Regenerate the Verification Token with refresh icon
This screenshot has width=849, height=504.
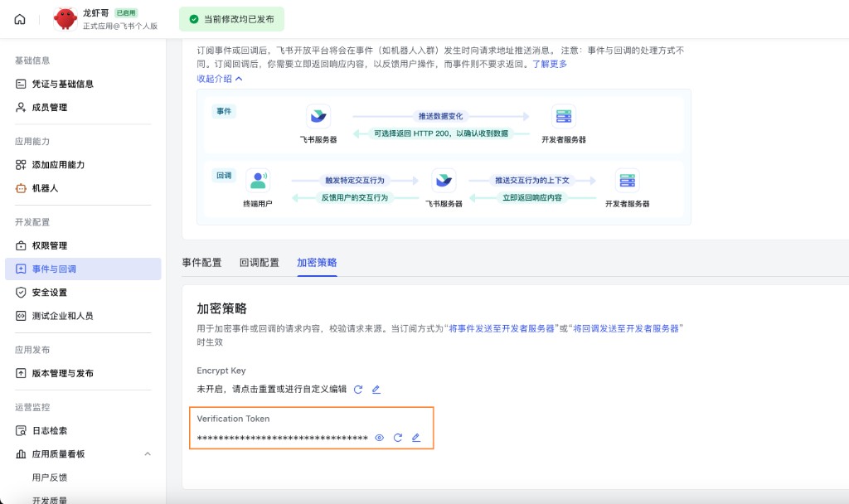(x=398, y=438)
